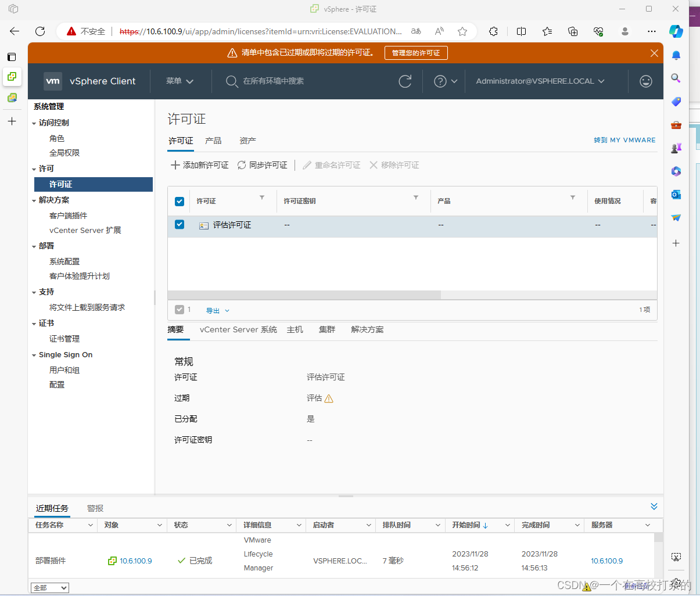Open sidebar shopping tag icon
700x596 pixels.
click(x=676, y=102)
